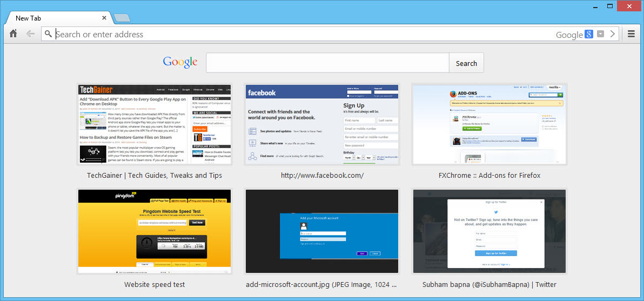Open the TechGainer thumbnail tile
The width and height of the screenshot is (644, 301).
pyautogui.click(x=155, y=124)
